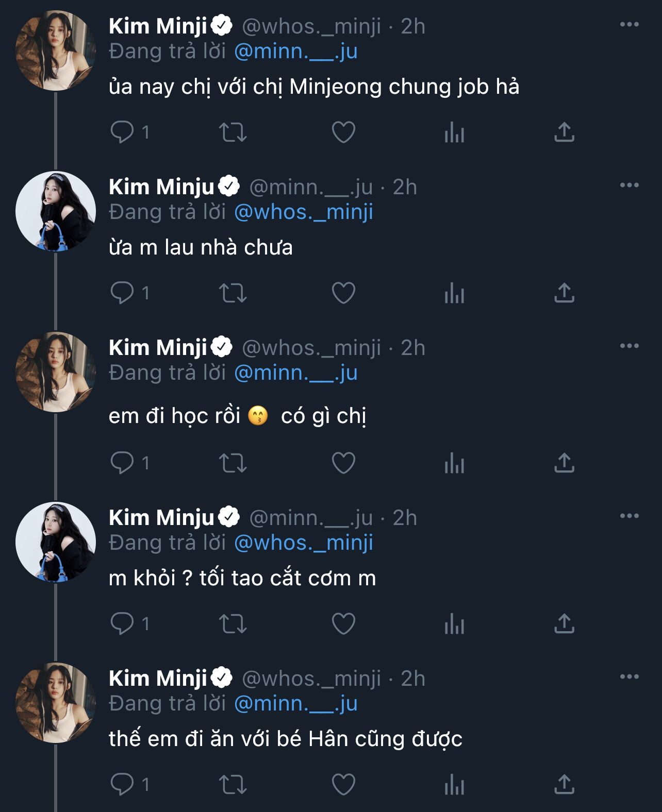This screenshot has height=812, width=662.
Task: Open more options on 'lau nhà chưa' tweet
Action: coord(629,185)
